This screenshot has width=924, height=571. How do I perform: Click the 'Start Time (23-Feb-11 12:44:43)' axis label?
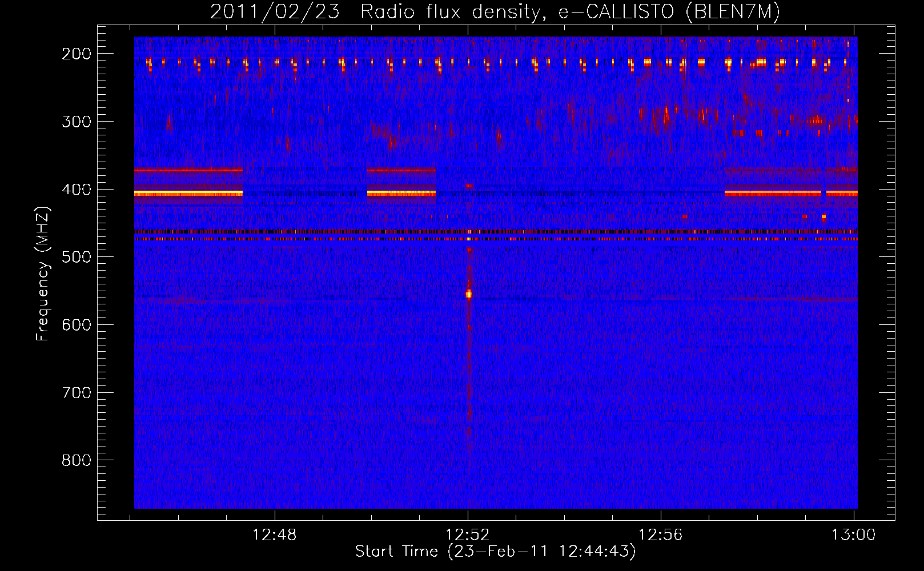495,552
